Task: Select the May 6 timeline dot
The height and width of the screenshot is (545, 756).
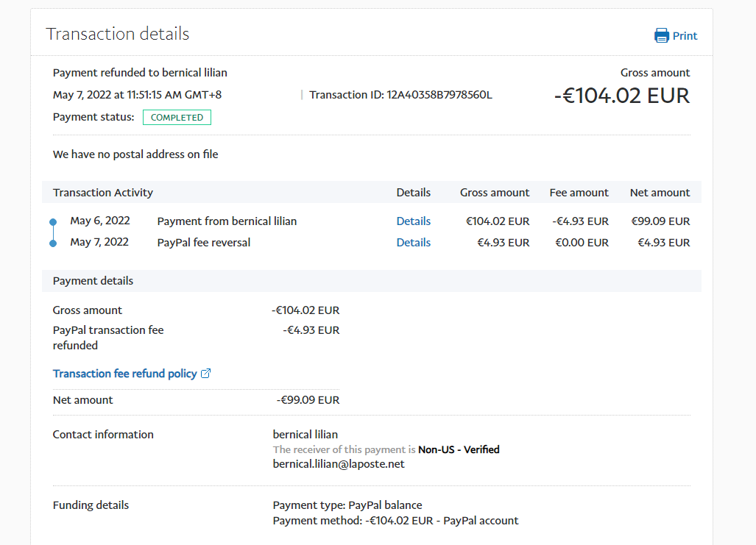Action: 53,221
